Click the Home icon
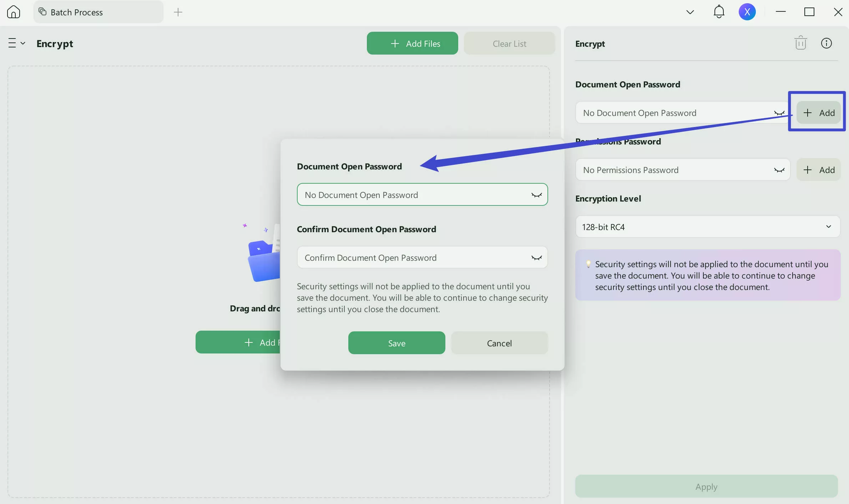Screen dimensions: 849x504 14,12
